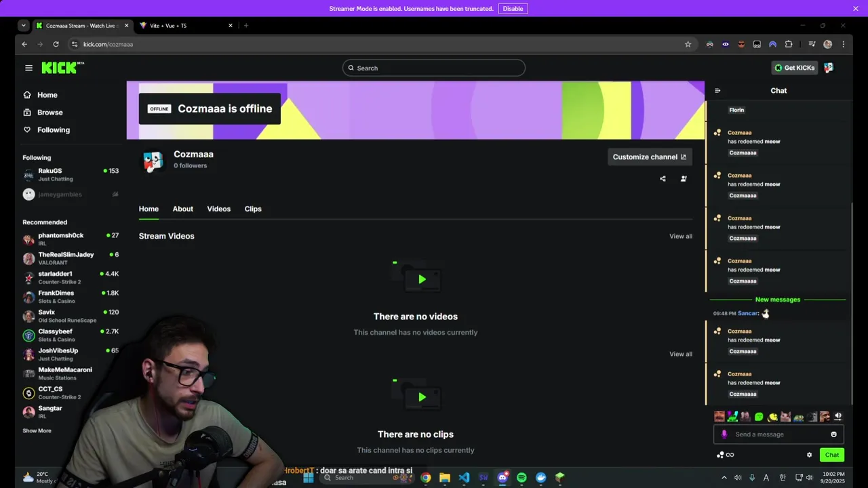Screen dimensions: 868x488
Task: Open Discord from taskbar
Action: (x=502, y=478)
